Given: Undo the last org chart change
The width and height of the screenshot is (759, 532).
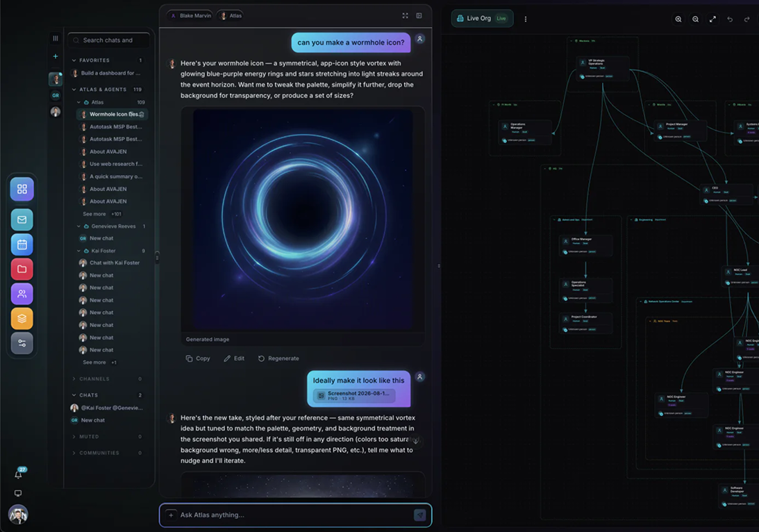Looking at the screenshot, I should pyautogui.click(x=729, y=19).
